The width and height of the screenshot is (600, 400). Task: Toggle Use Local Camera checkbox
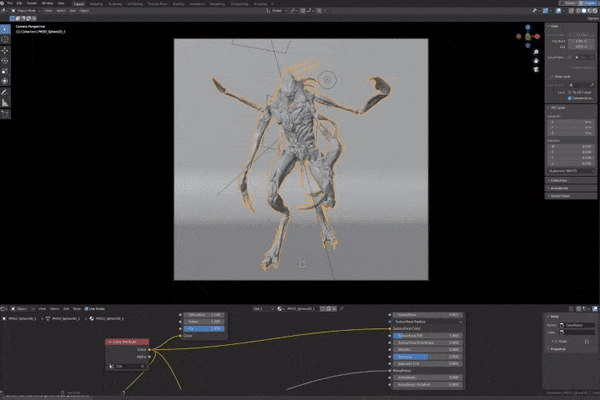click(x=570, y=57)
